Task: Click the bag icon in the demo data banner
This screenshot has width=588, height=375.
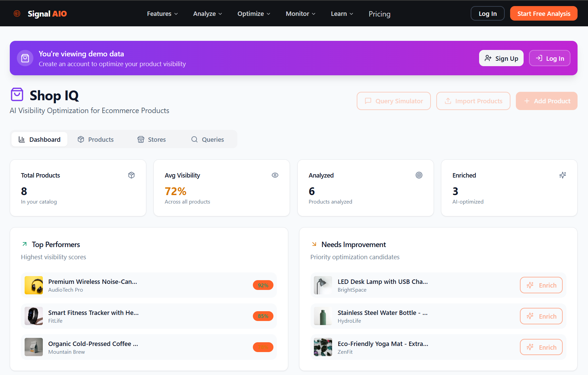Action: pos(25,58)
